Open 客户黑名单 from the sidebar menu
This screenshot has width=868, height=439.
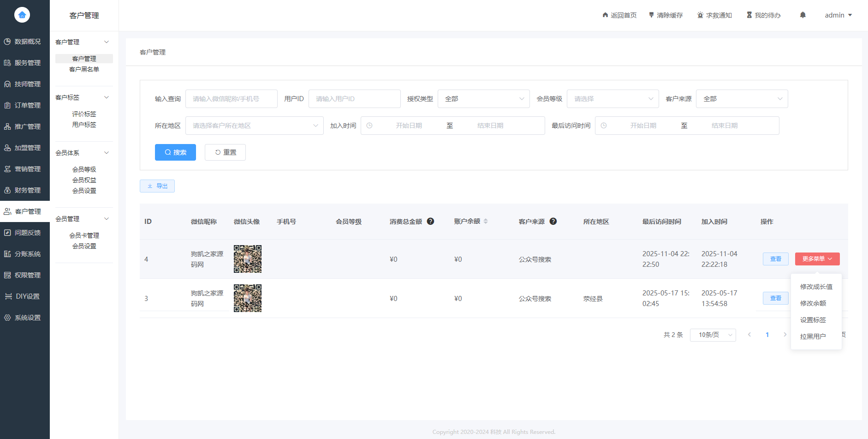pyautogui.click(x=84, y=69)
